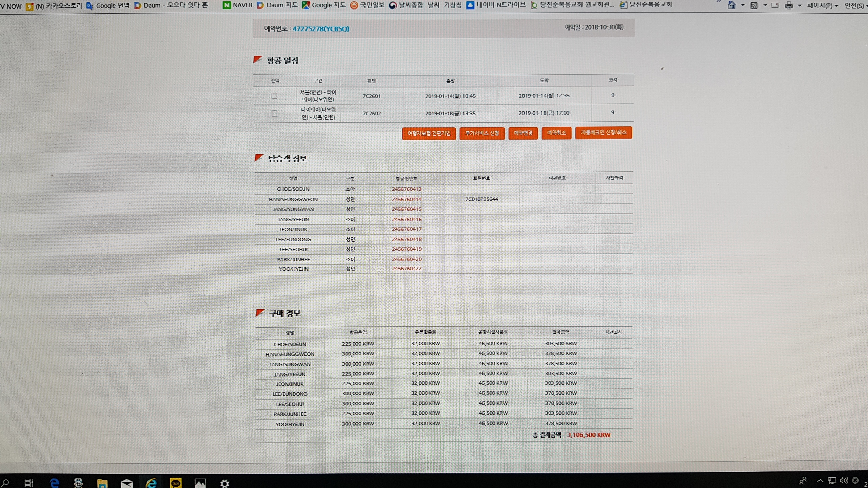Image resolution: width=868 pixels, height=488 pixels.
Task: Click the RSS feeds icon
Action: (x=754, y=5)
